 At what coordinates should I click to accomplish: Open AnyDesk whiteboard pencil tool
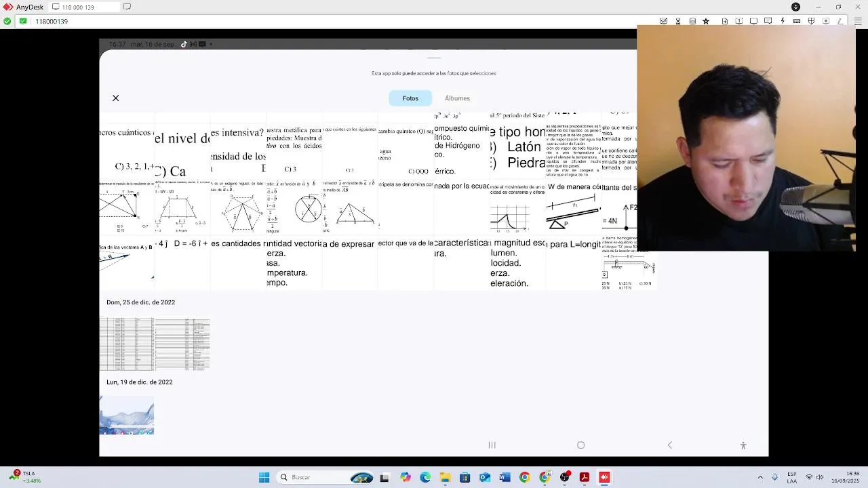pos(840,21)
